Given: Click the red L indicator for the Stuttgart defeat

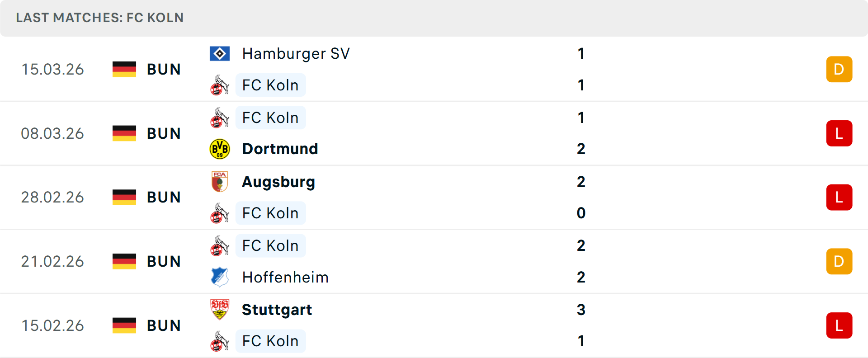Looking at the screenshot, I should [839, 325].
